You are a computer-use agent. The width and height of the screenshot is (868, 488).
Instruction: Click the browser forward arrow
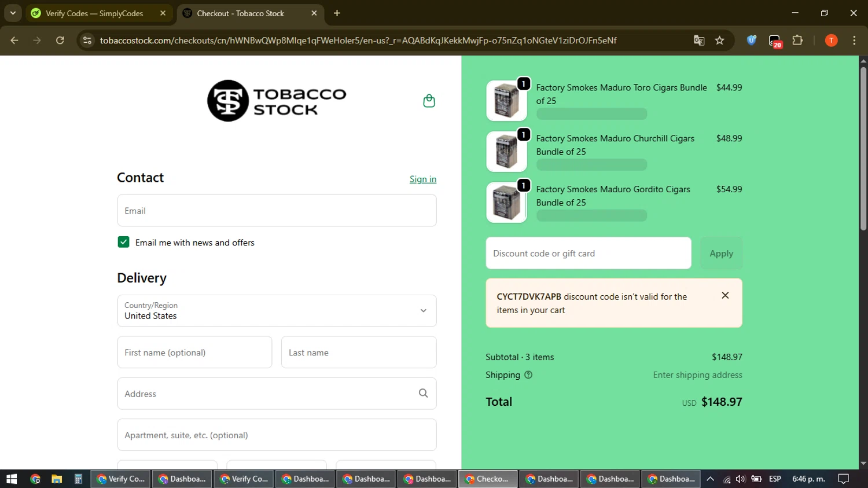point(37,41)
